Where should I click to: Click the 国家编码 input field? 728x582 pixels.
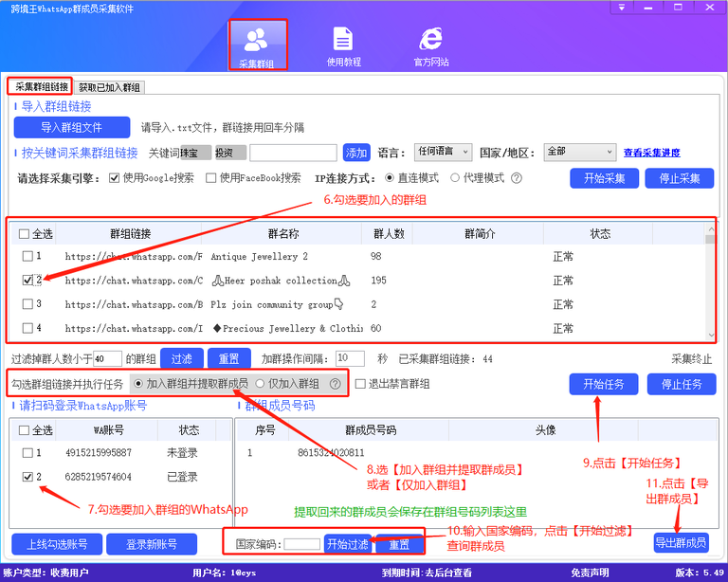(x=301, y=544)
